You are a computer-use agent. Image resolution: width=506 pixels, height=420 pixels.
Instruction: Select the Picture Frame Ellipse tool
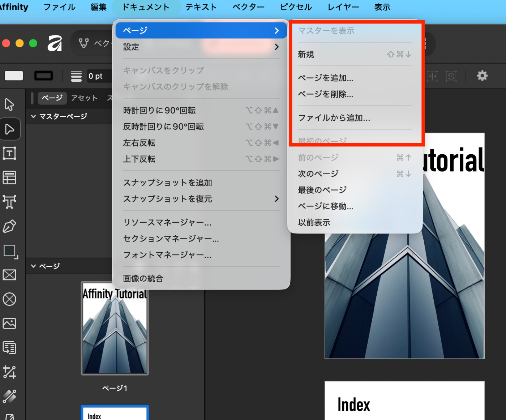click(x=9, y=299)
